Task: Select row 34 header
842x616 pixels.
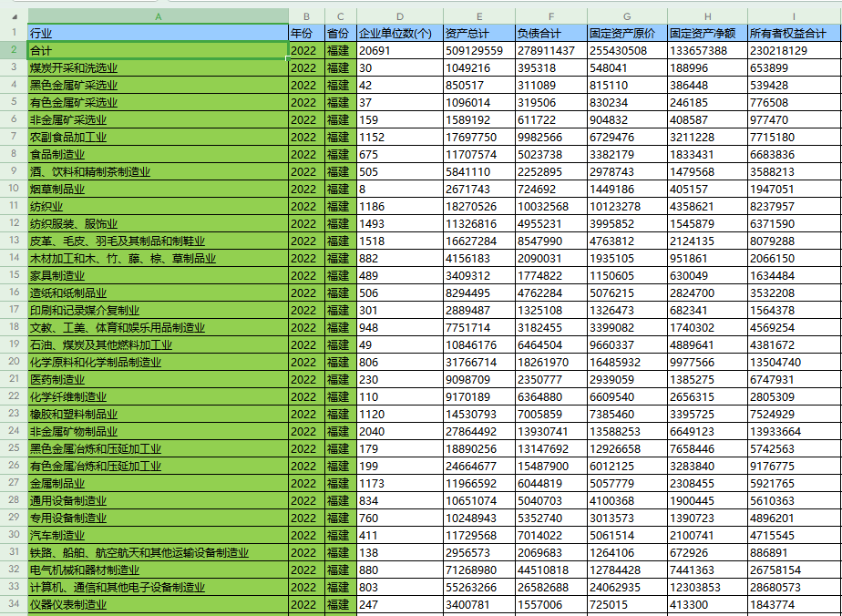Action: point(14,603)
